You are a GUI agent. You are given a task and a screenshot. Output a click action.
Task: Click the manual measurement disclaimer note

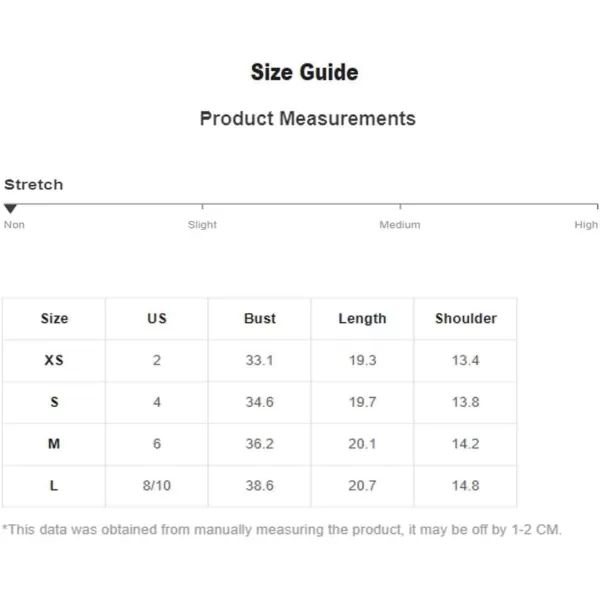[x=282, y=530]
